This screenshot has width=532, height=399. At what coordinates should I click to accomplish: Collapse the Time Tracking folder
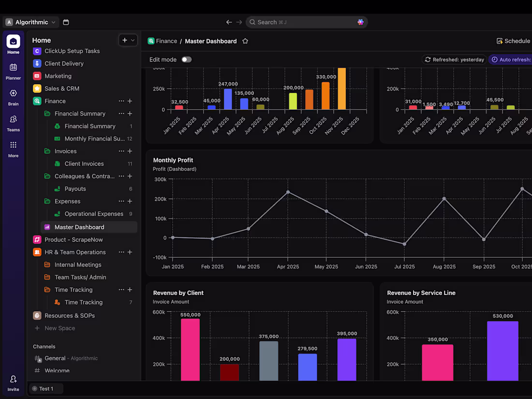pos(47,290)
